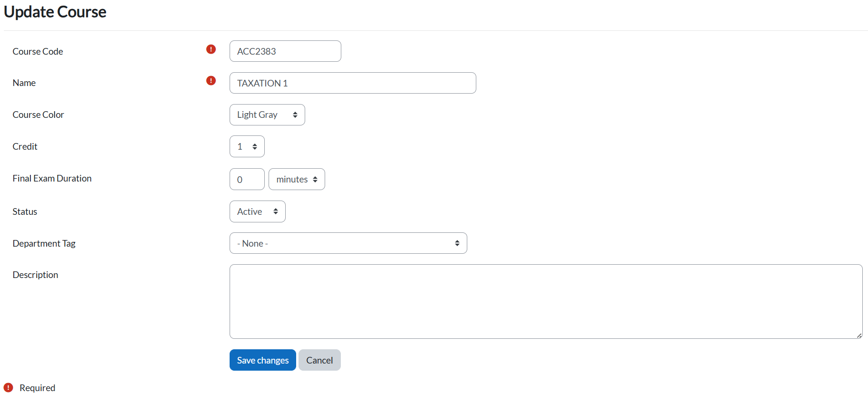The height and width of the screenshot is (393, 868).
Task: Click the Final Exam Duration label
Action: tap(52, 178)
